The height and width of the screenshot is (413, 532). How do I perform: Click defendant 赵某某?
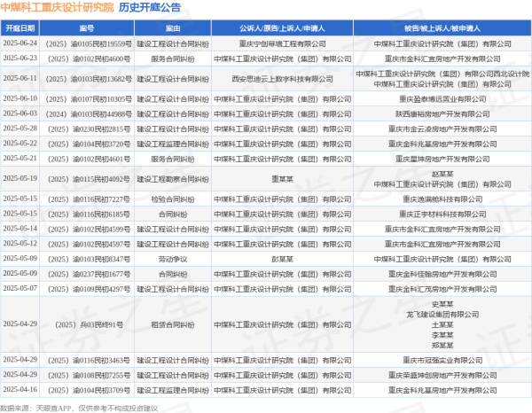click(442, 174)
